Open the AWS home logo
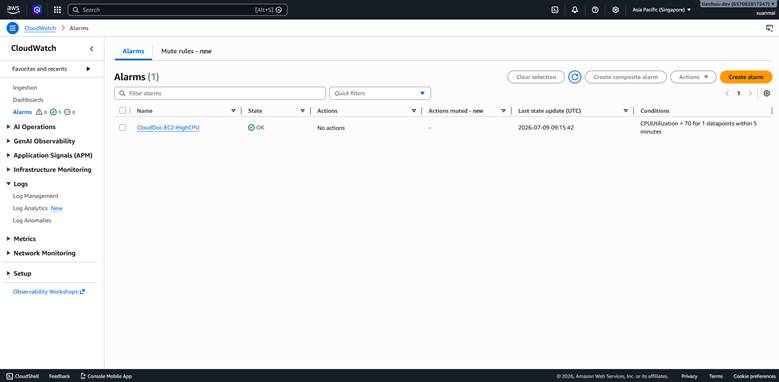The image size is (779, 382). (13, 9)
